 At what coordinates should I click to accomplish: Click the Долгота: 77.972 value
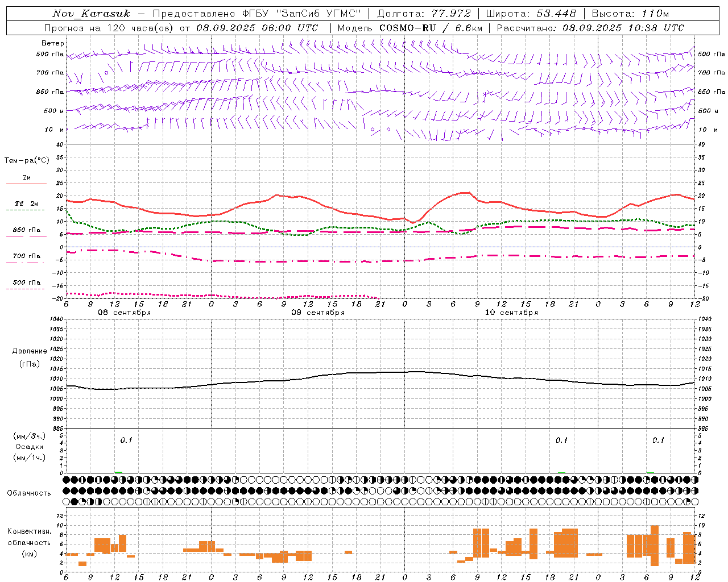424,14
